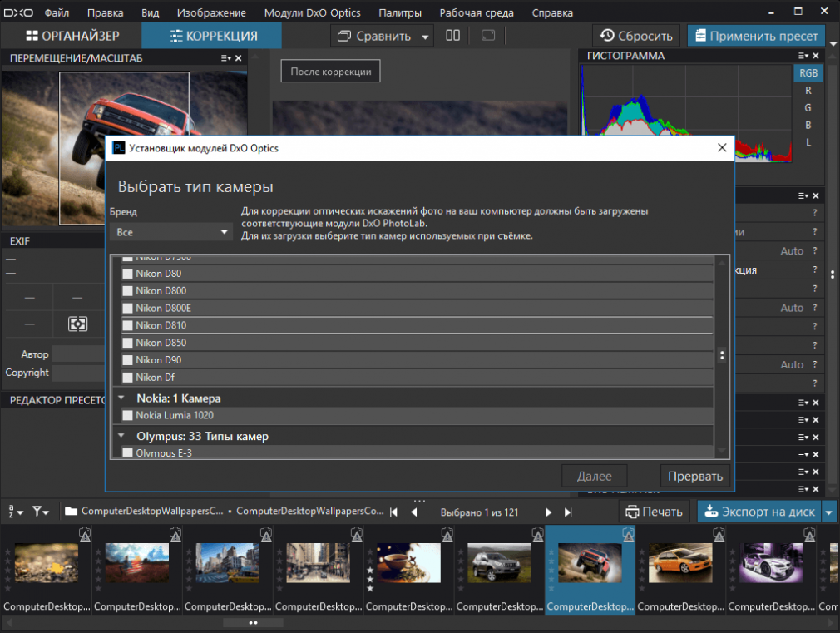Screen dimensions: 840x633
Task: Close the ПЕРЕМЕЩЕНИЕ/МАСШТАБ panel
Action: 239,58
